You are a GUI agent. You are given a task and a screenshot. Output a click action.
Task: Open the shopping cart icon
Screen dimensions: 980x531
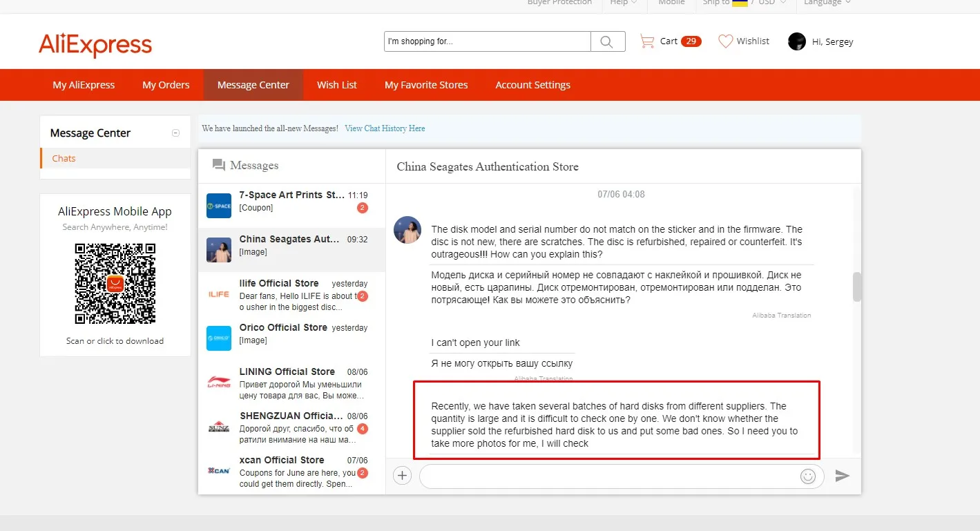tap(647, 41)
